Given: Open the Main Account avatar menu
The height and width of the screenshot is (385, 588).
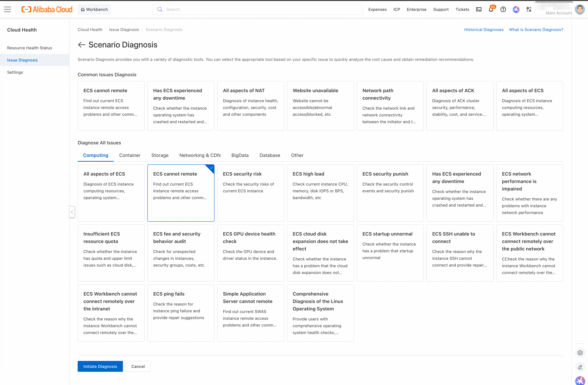Looking at the screenshot, I should click(580, 9).
